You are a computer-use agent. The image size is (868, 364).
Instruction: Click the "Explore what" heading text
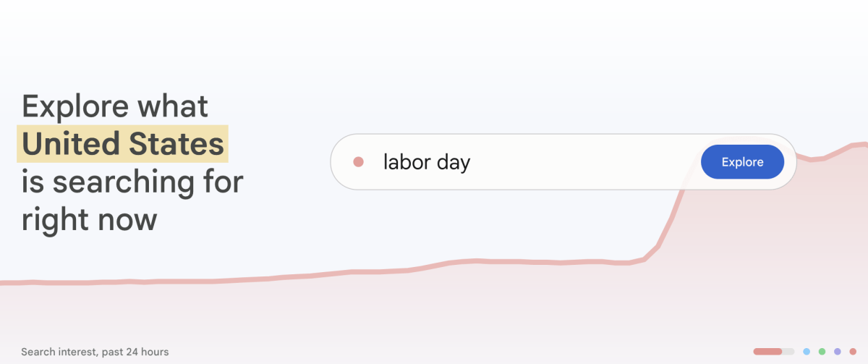[115, 106]
